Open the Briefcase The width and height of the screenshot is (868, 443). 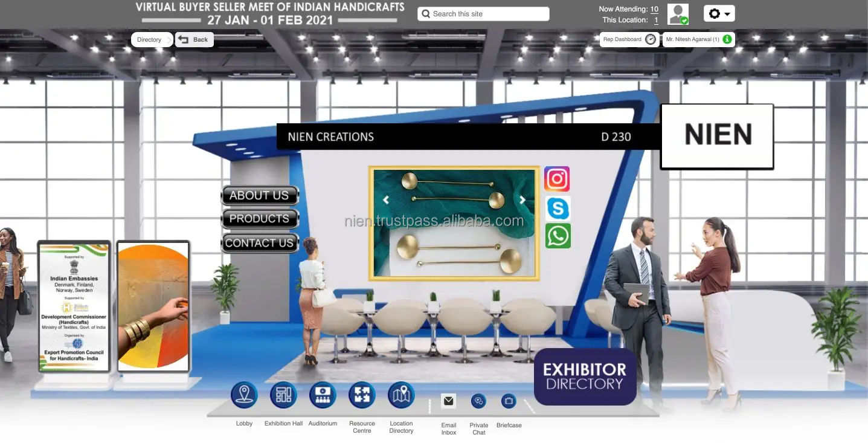509,401
